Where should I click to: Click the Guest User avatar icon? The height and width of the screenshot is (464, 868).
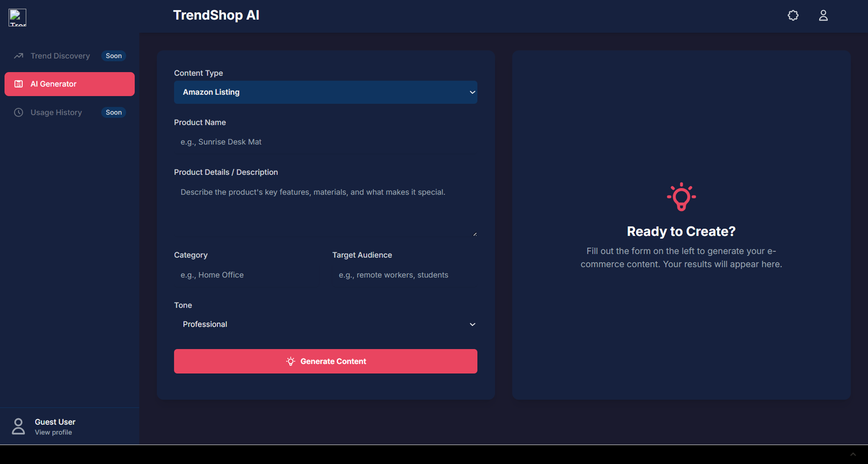(18, 426)
